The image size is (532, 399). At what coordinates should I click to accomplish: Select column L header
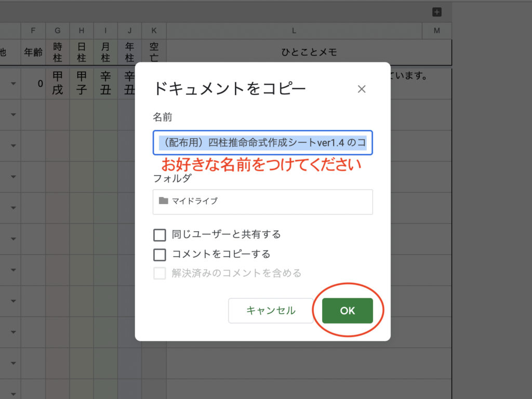[x=294, y=31]
